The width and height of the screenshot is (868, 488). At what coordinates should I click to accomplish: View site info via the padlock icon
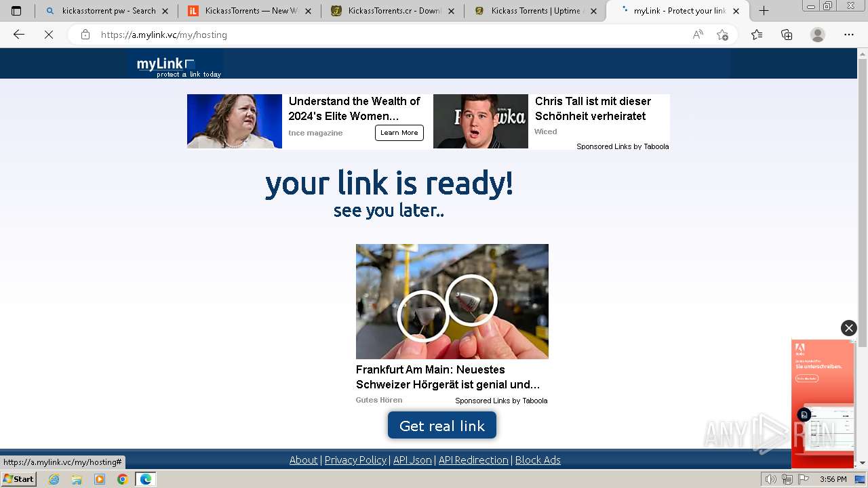(x=85, y=35)
